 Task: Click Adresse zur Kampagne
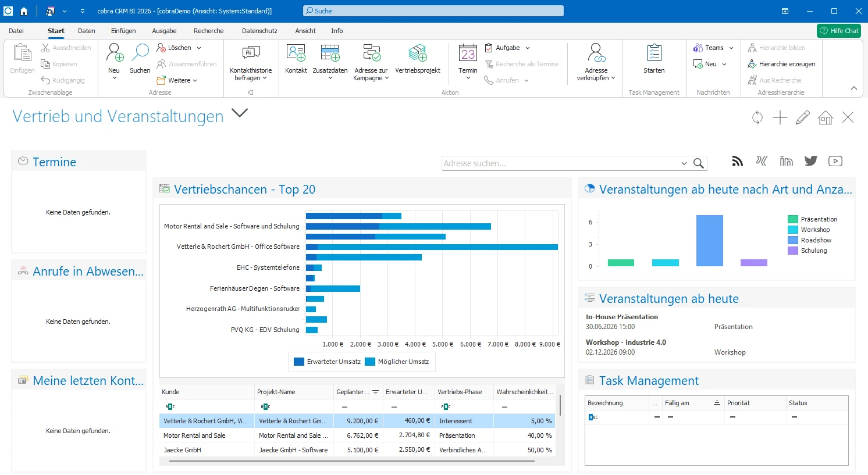point(371,62)
